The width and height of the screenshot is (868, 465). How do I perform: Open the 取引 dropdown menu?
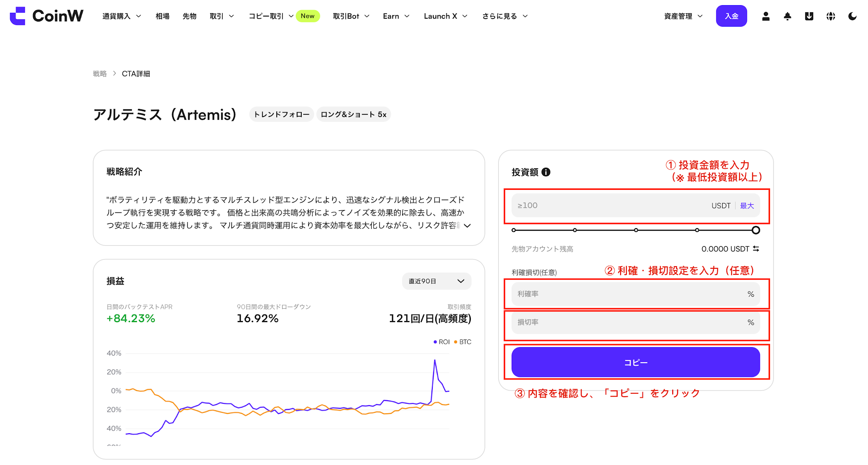click(222, 16)
